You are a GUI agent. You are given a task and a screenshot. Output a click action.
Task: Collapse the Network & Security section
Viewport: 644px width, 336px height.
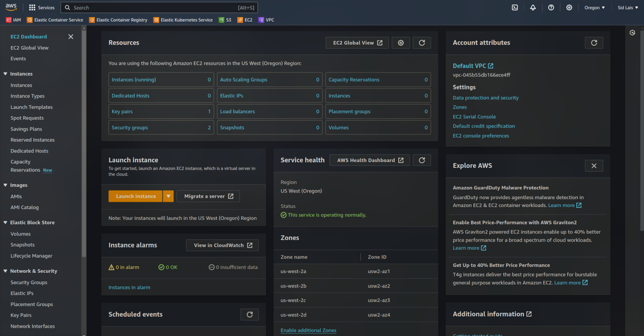coord(6,271)
